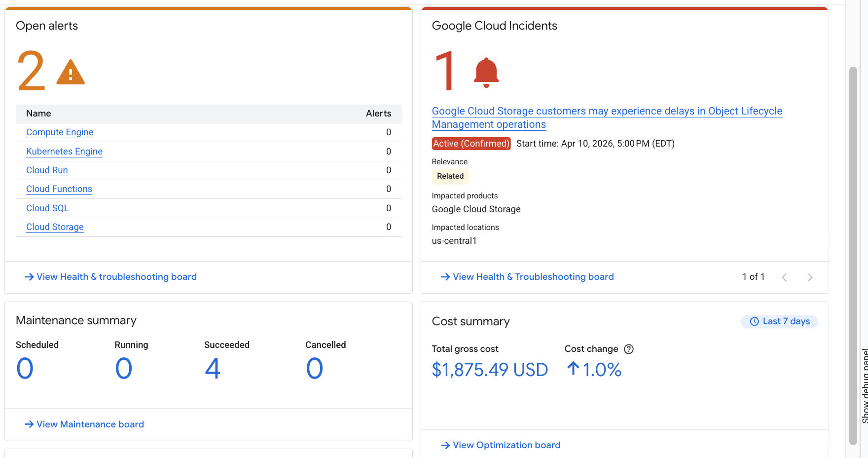This screenshot has width=868, height=458.
Task: Open the Cloud Storage incident details link
Action: click(607, 112)
